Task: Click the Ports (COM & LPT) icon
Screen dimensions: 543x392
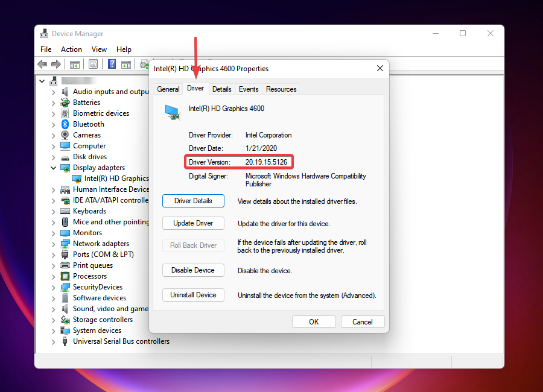Action: click(x=65, y=254)
